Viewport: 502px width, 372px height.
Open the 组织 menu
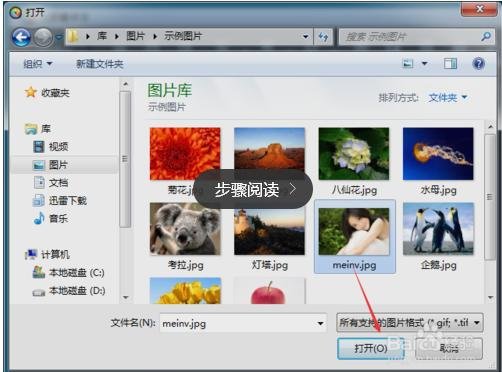tap(38, 64)
